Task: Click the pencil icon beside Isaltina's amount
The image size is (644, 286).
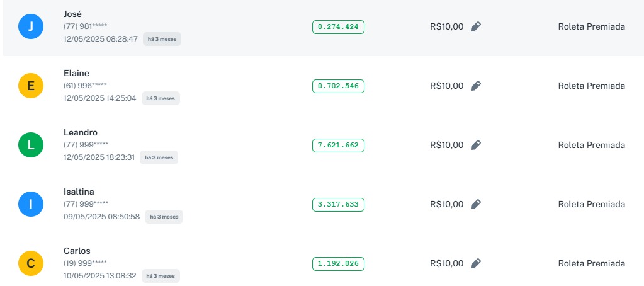Action: click(476, 204)
